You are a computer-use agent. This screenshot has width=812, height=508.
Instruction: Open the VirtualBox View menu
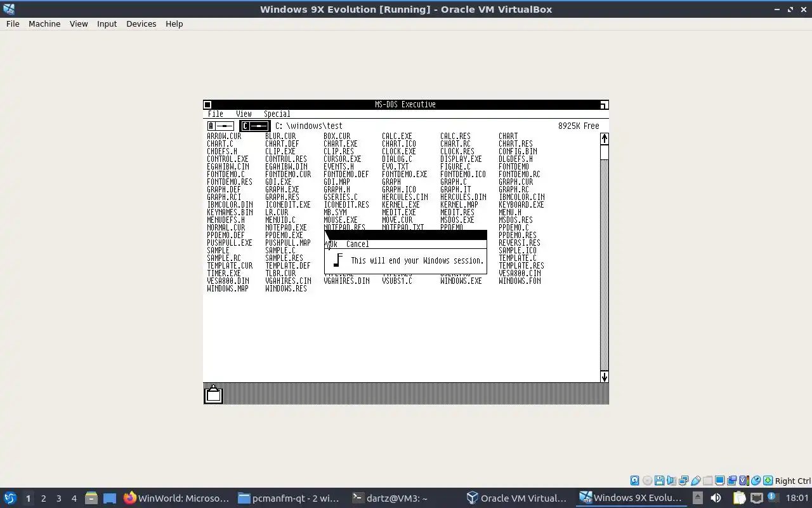click(x=79, y=23)
